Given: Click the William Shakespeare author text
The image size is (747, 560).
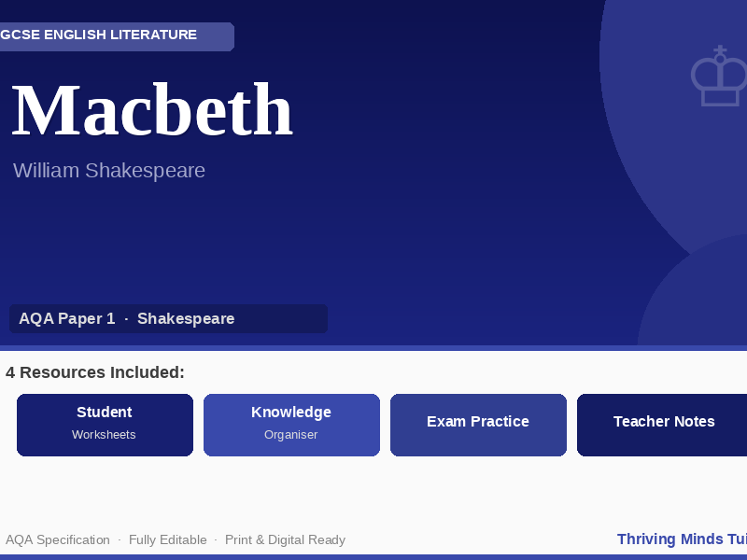Looking at the screenshot, I should point(108,171).
